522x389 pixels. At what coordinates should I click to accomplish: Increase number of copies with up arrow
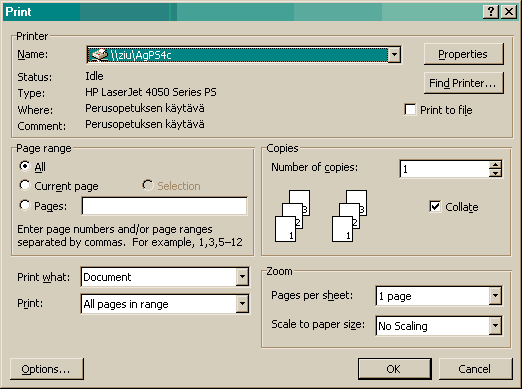coord(495,165)
